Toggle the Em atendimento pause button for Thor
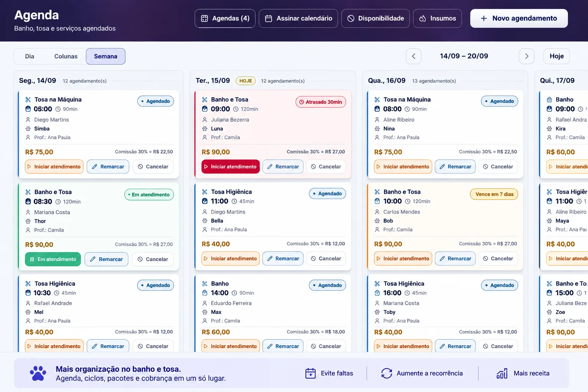Screen dimensions: 588x392 [53, 259]
